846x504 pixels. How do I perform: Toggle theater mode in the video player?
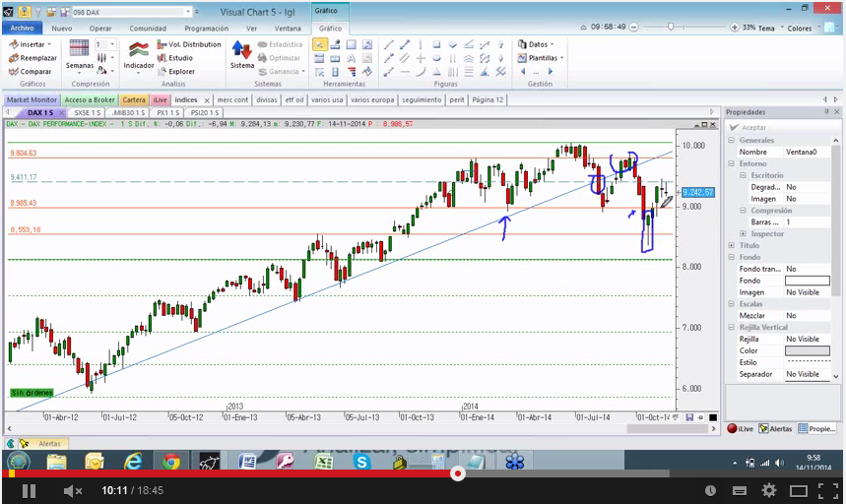(x=798, y=490)
